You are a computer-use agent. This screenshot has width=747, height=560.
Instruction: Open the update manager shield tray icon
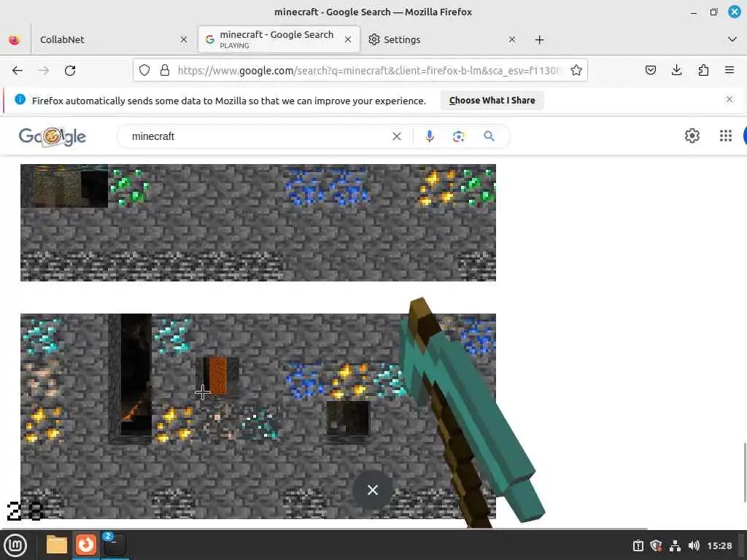click(656, 545)
